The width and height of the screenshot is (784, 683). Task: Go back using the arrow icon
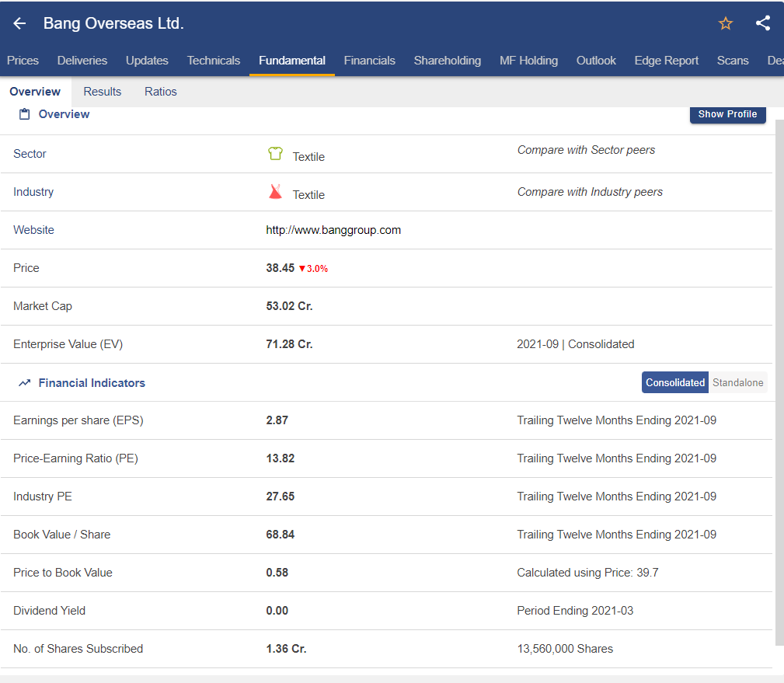point(19,23)
